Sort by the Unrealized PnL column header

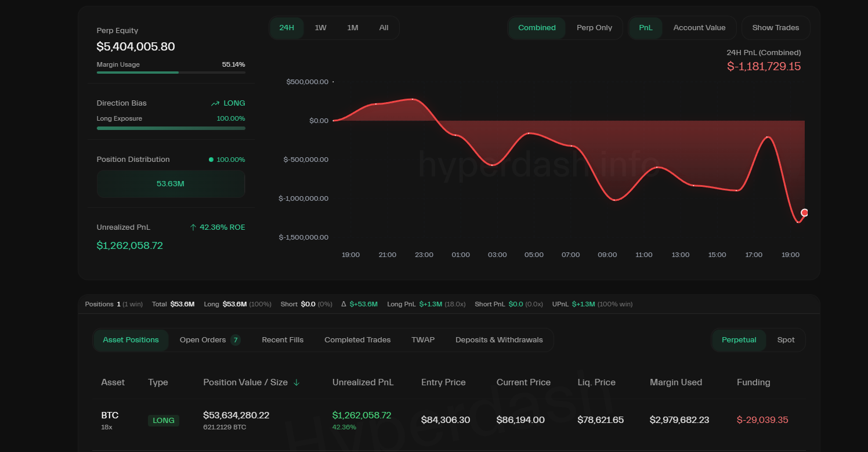pyautogui.click(x=363, y=382)
